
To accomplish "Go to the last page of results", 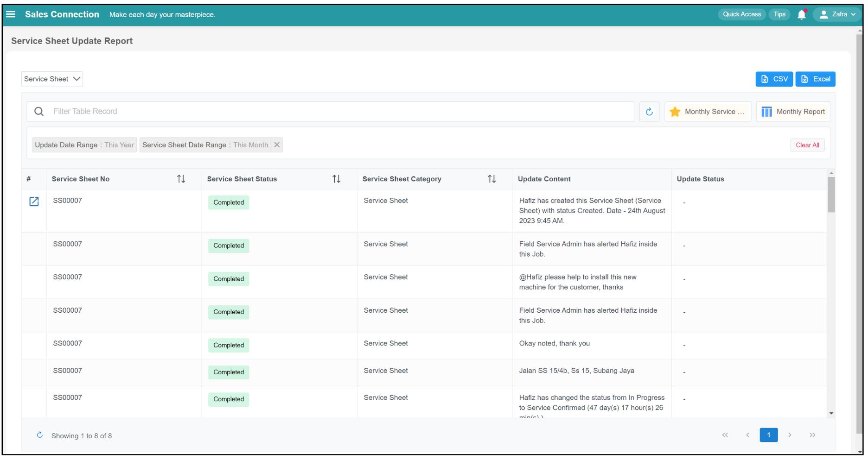I will (x=812, y=435).
